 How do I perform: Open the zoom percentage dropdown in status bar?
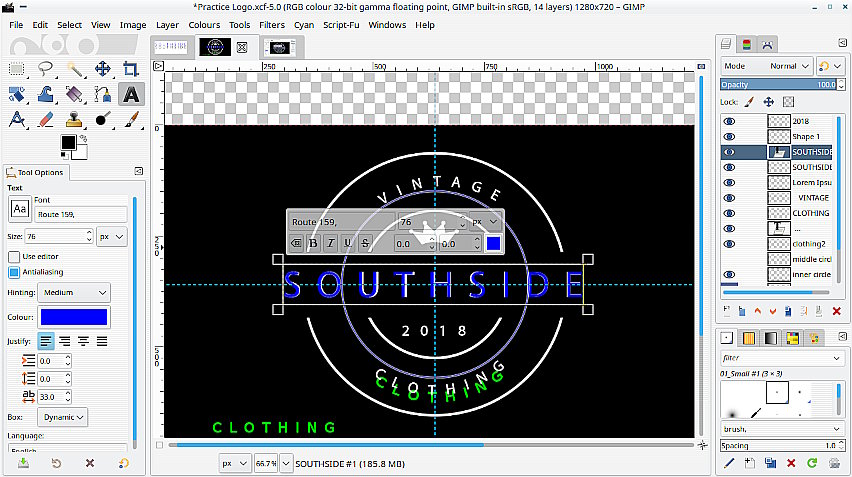click(x=286, y=463)
